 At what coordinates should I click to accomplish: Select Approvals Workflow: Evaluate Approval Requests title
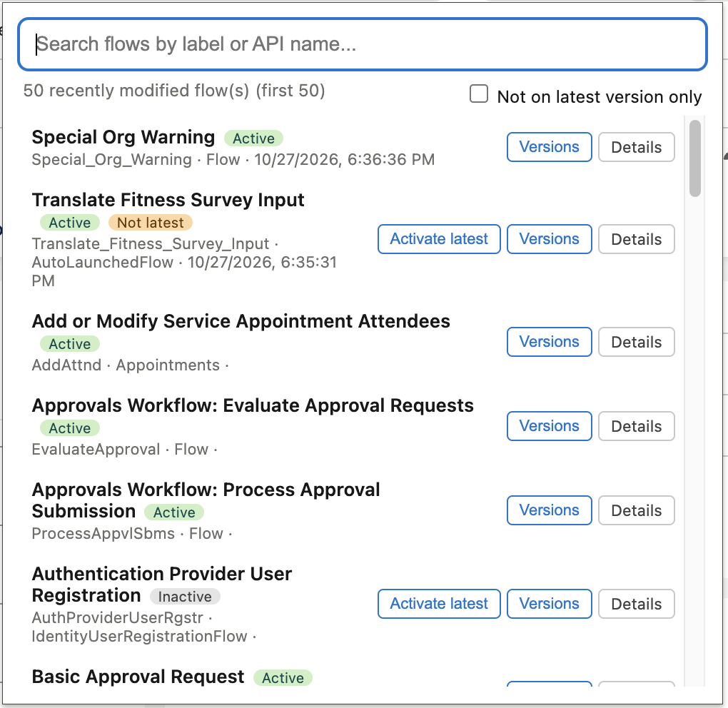click(253, 406)
